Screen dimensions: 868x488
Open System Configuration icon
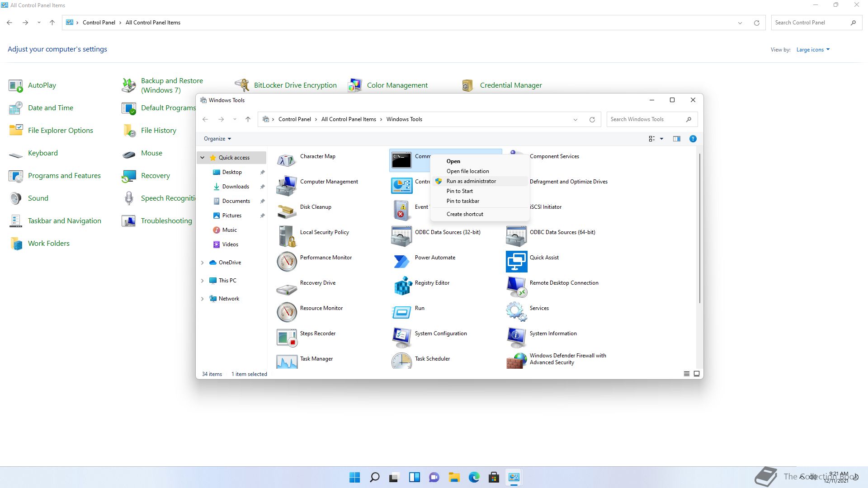click(x=401, y=337)
